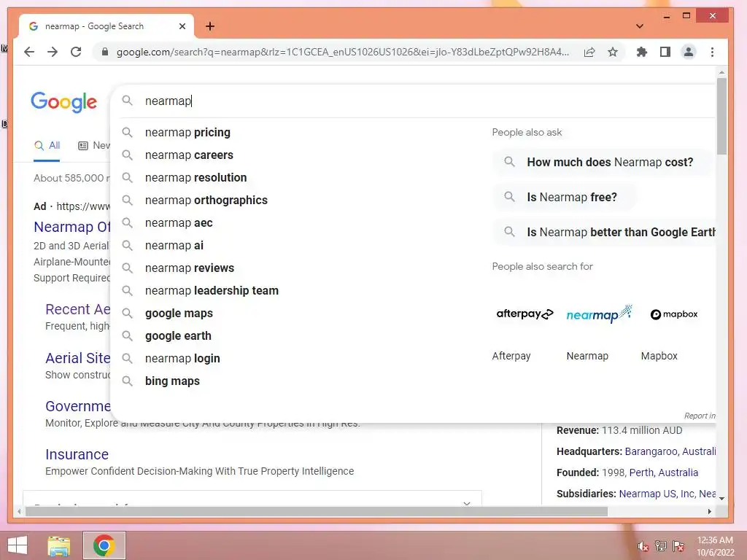The image size is (747, 560).
Task: Open the Perth, Australia founded link
Action: [x=664, y=472]
